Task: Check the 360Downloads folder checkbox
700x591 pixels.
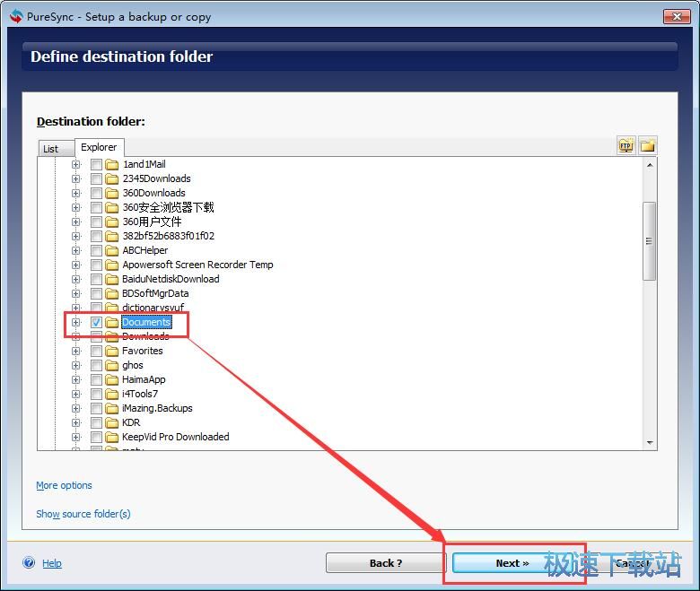Action: (x=96, y=193)
